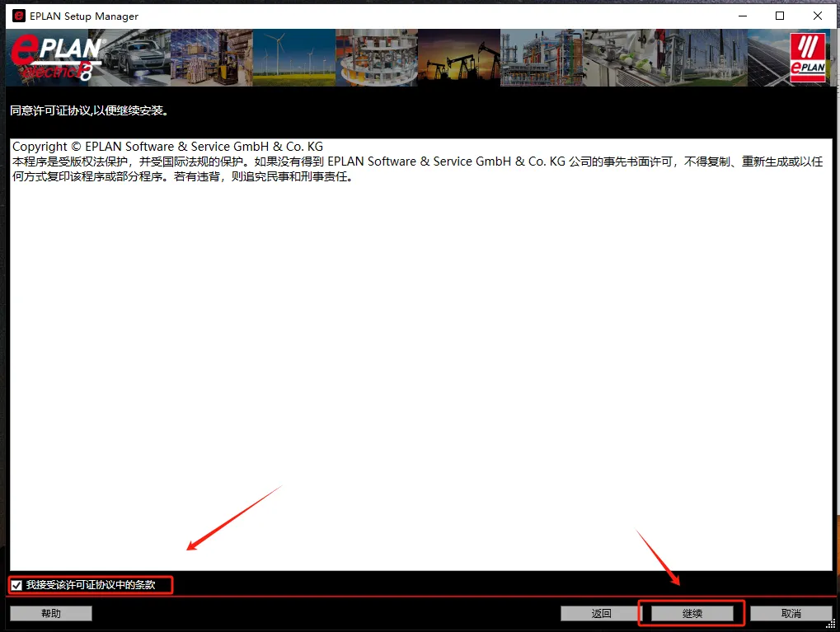Screen dimensions: 840x632
Task: Click the Copyright © EPLAN Software line
Action: tap(167, 146)
